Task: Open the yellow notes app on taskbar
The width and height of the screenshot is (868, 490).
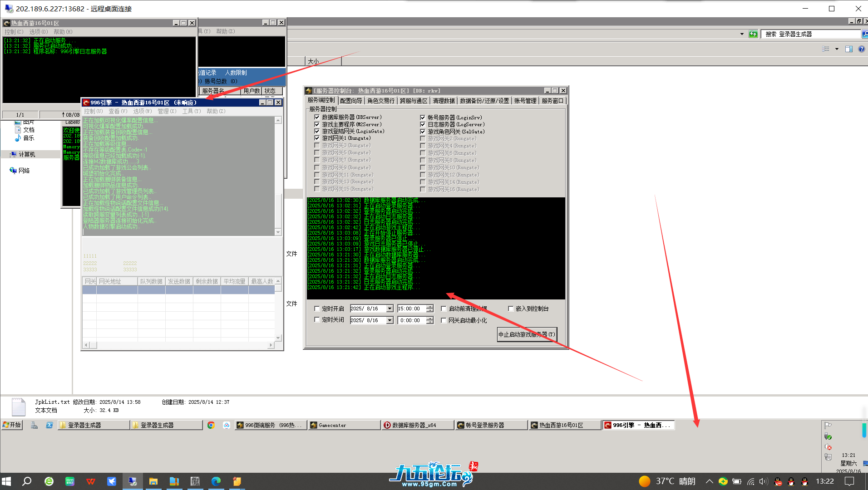Action: pyautogui.click(x=237, y=481)
